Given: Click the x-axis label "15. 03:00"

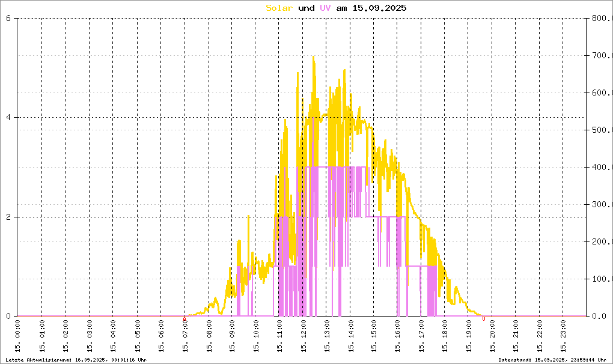Looking at the screenshot, I should tap(89, 336).
